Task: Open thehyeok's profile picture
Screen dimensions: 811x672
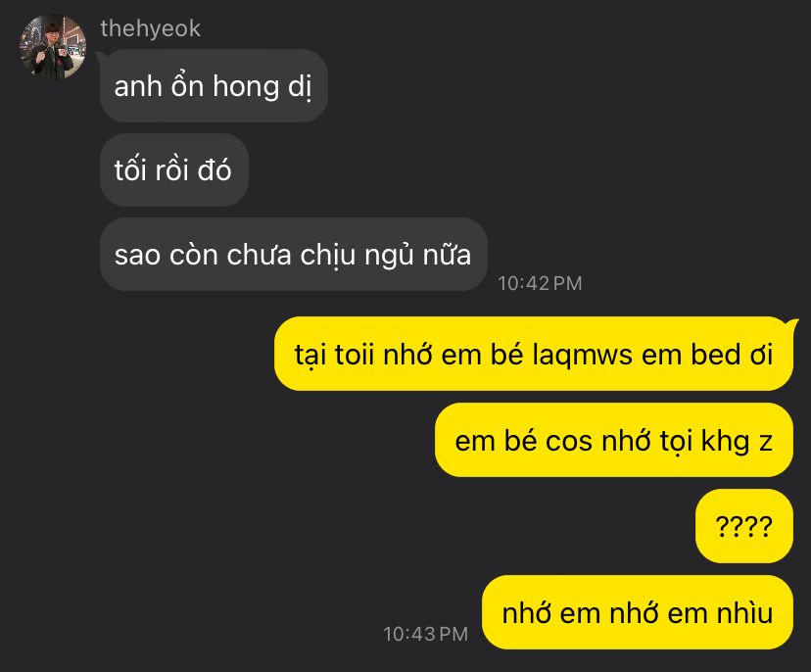Action: 53,47
